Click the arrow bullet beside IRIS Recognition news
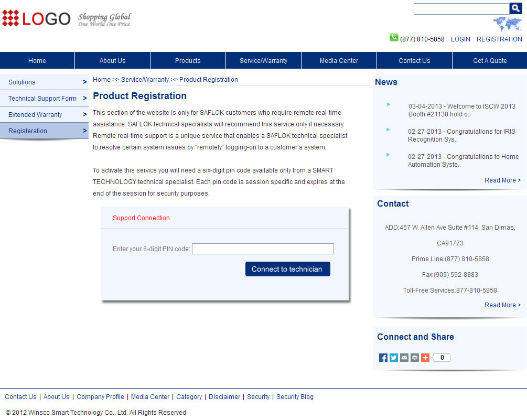This screenshot has height=420, width=527. coord(388,130)
